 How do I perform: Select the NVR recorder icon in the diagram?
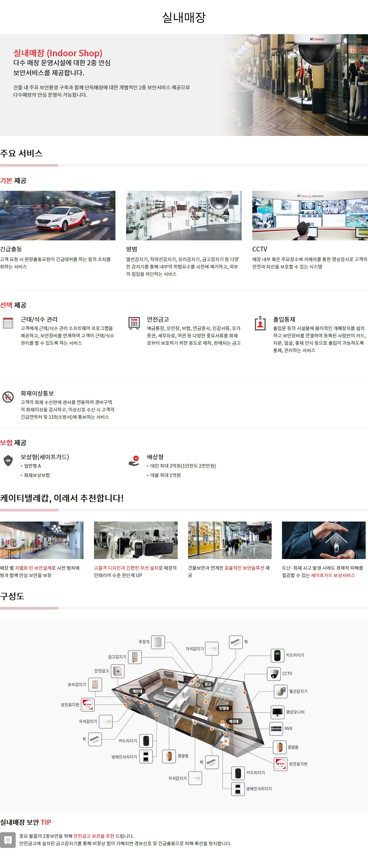coord(276,728)
